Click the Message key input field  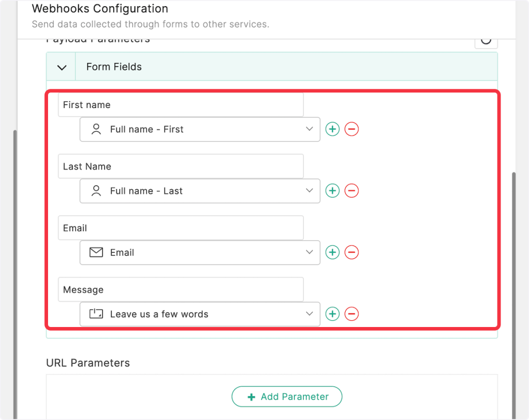180,289
